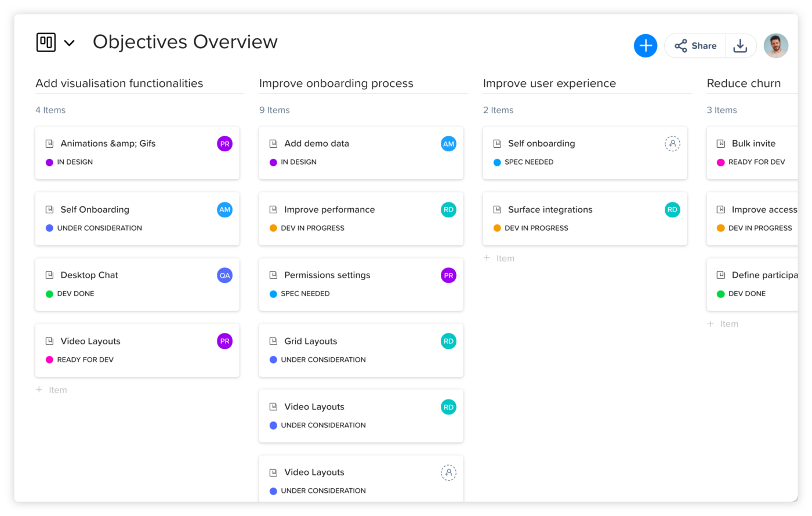Click the unassigned avatar on Self onboarding card
812x516 pixels.
672,144
